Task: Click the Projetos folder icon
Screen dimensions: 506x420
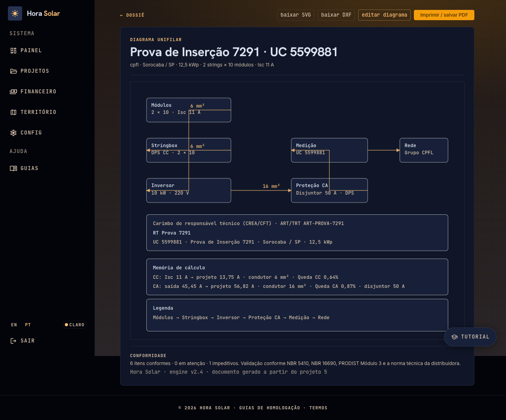Action: pos(13,71)
